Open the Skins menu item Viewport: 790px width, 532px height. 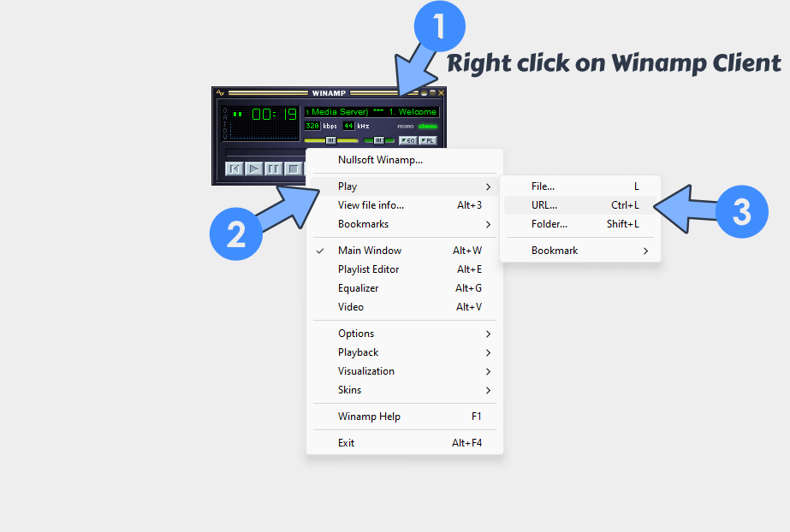(349, 389)
